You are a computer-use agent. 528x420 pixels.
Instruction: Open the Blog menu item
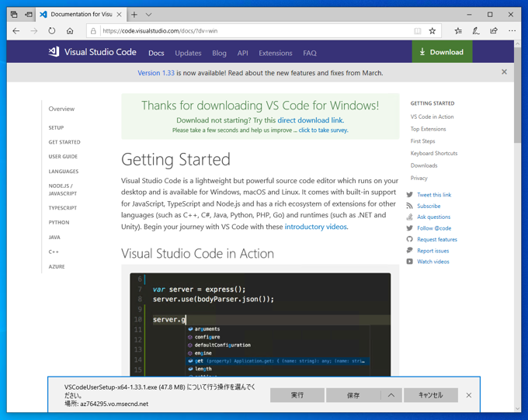pyautogui.click(x=219, y=54)
